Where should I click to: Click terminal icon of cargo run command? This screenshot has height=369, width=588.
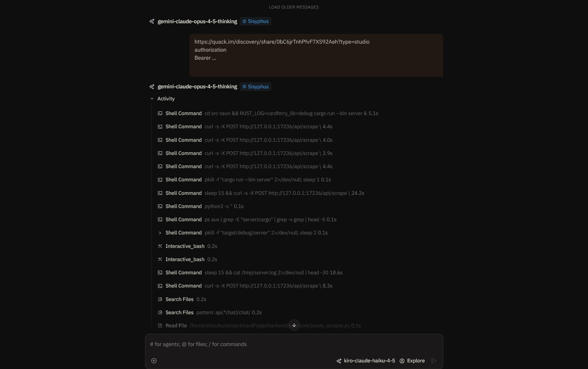(160, 113)
